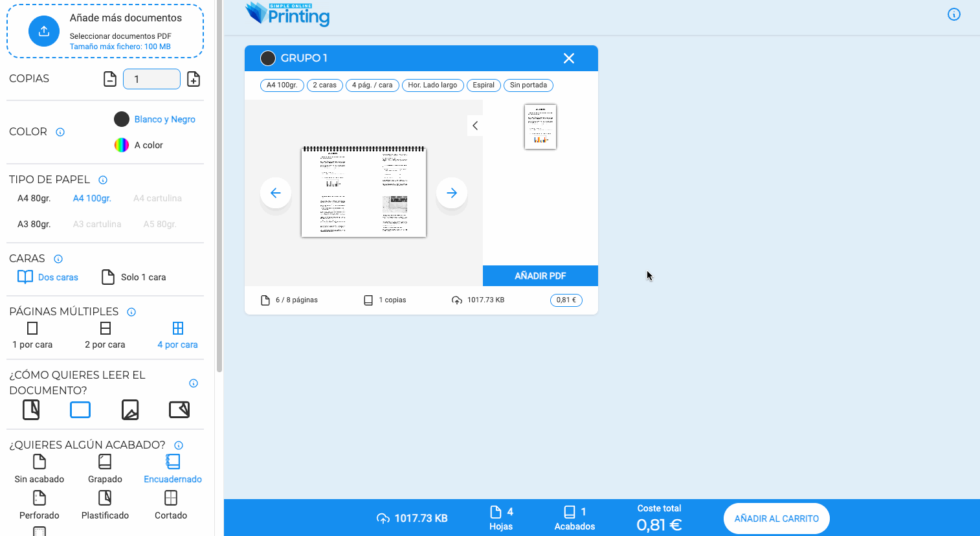980x536 pixels.
Task: Click the A4 100gr. summary chip
Action: click(x=282, y=85)
